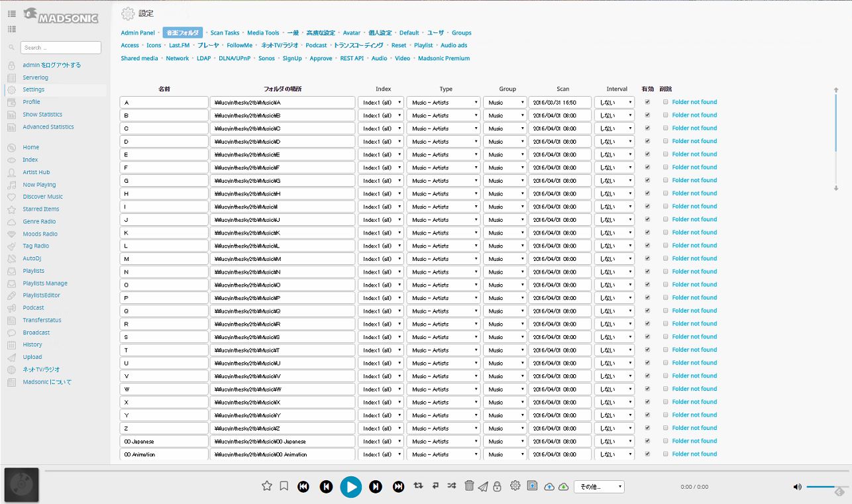This screenshot has height=504, width=852.
Task: Uncheck the 有効 checkbox for folder Z
Action: tap(647, 428)
